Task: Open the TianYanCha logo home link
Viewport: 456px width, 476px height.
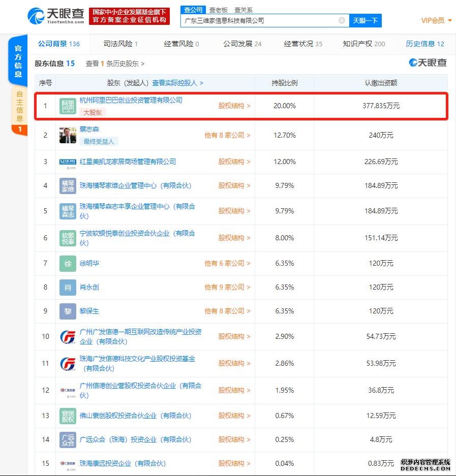Action: [x=56, y=16]
